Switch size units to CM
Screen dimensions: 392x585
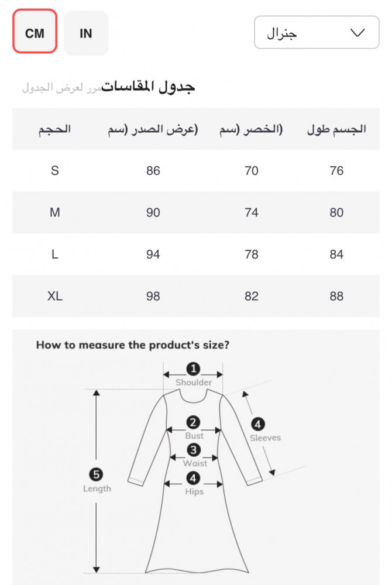tap(35, 33)
